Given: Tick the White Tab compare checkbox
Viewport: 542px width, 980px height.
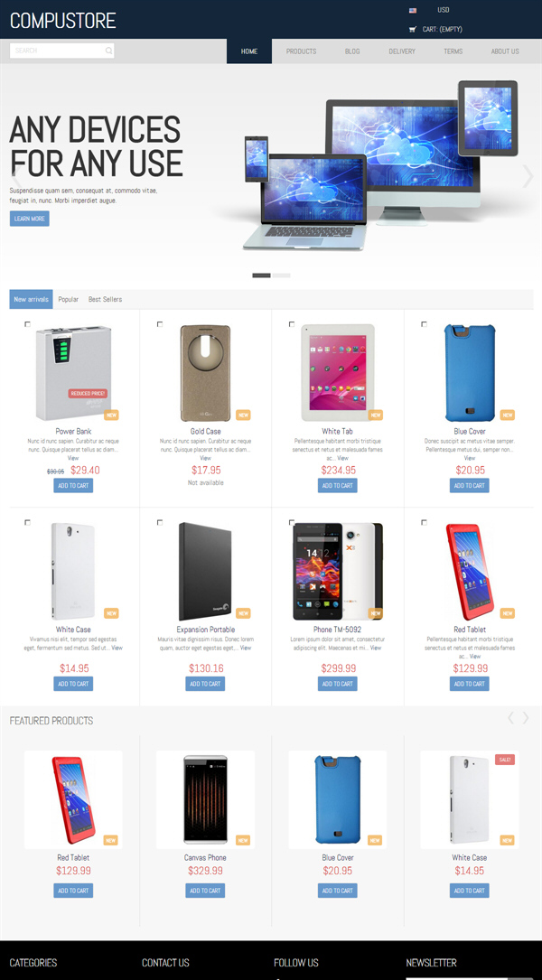Looking at the screenshot, I should point(292,323).
